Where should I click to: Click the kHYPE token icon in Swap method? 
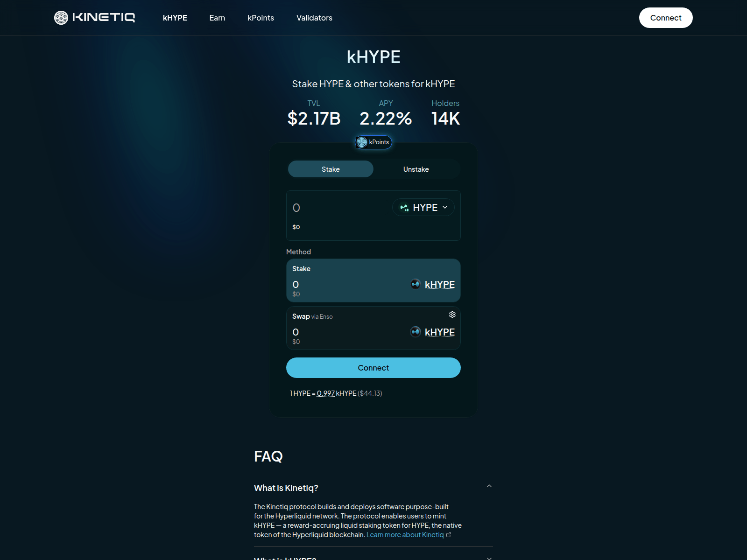point(416,331)
